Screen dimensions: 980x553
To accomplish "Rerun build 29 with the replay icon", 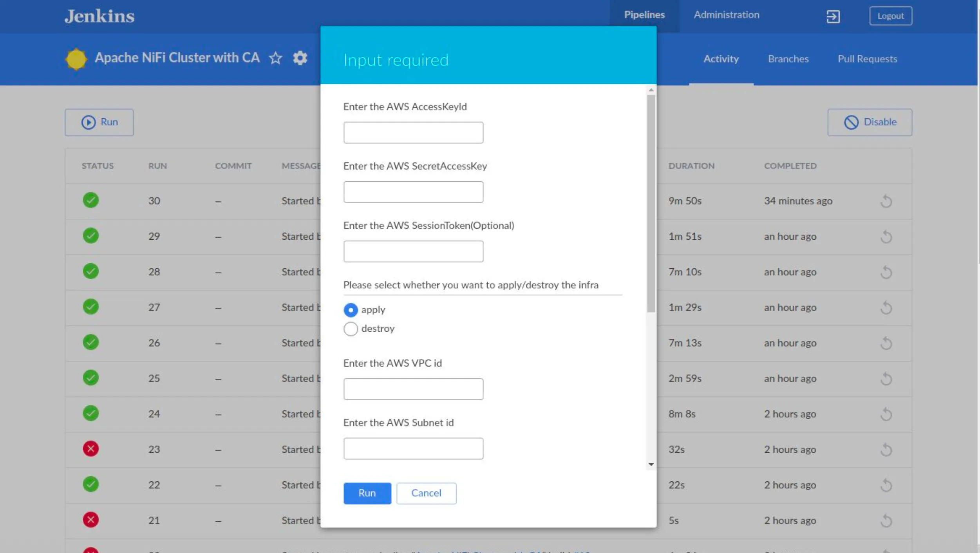I will click(x=886, y=237).
